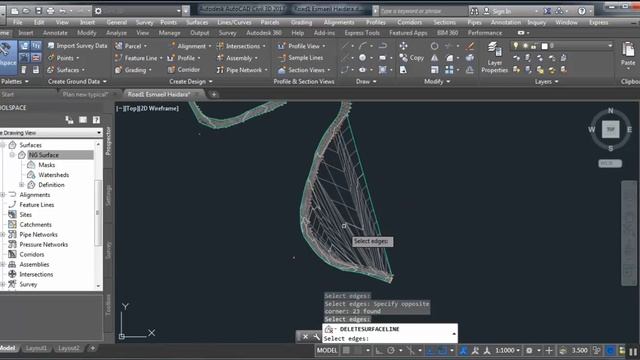Click the Toolspace tree vertical scrollbar
The image size is (640, 360).
tap(98, 212)
